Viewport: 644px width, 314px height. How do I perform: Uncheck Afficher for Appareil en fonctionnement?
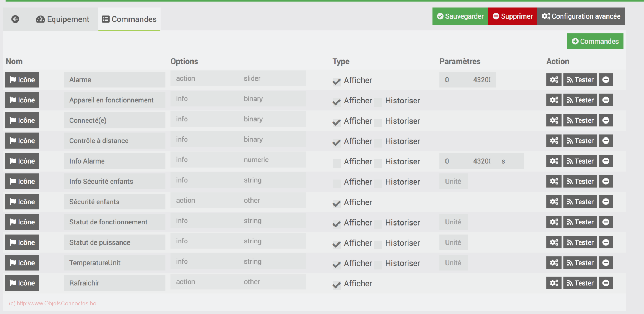pyautogui.click(x=337, y=102)
